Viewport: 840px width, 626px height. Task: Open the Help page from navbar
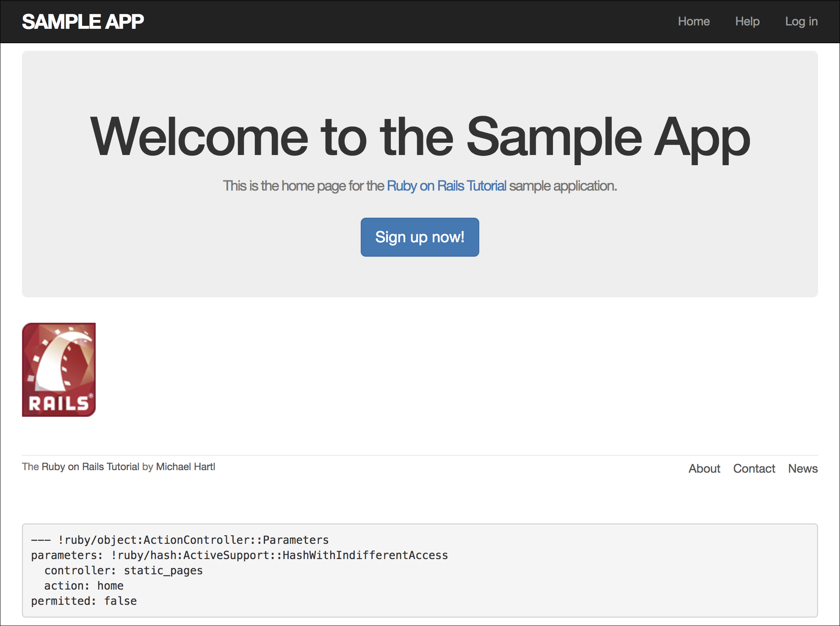point(747,22)
